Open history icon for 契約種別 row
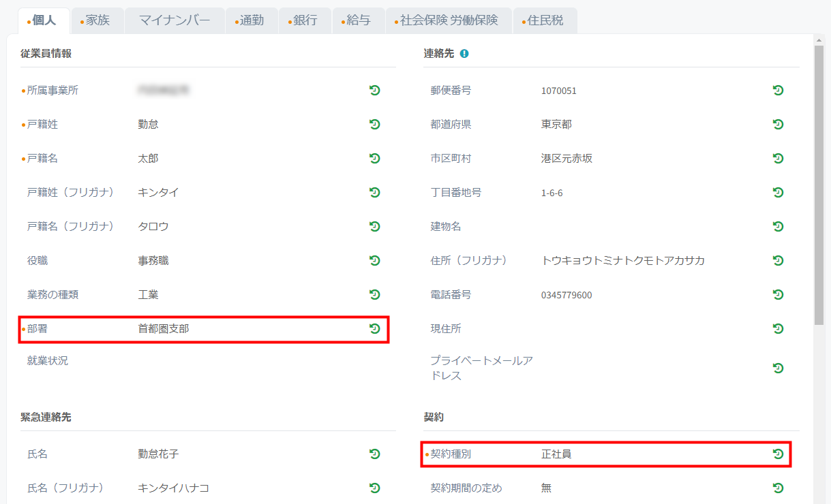Screen dimensions: 831x504 click(x=778, y=454)
